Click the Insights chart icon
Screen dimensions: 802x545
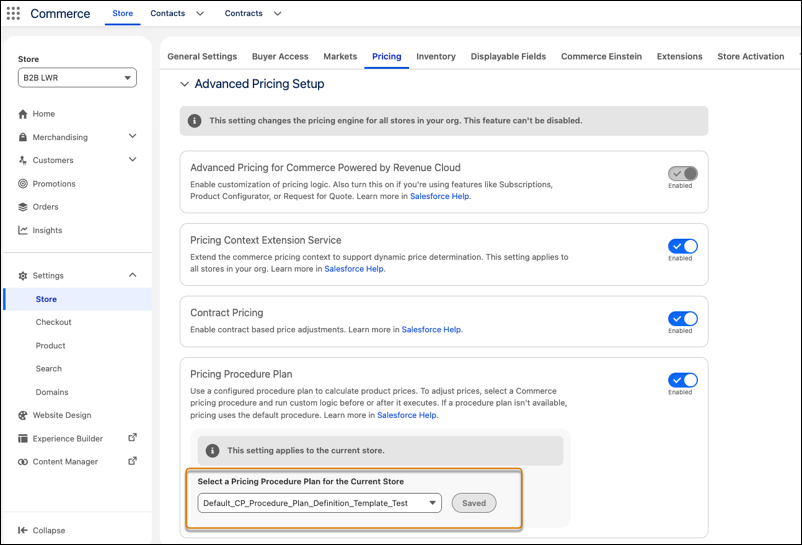[23, 230]
